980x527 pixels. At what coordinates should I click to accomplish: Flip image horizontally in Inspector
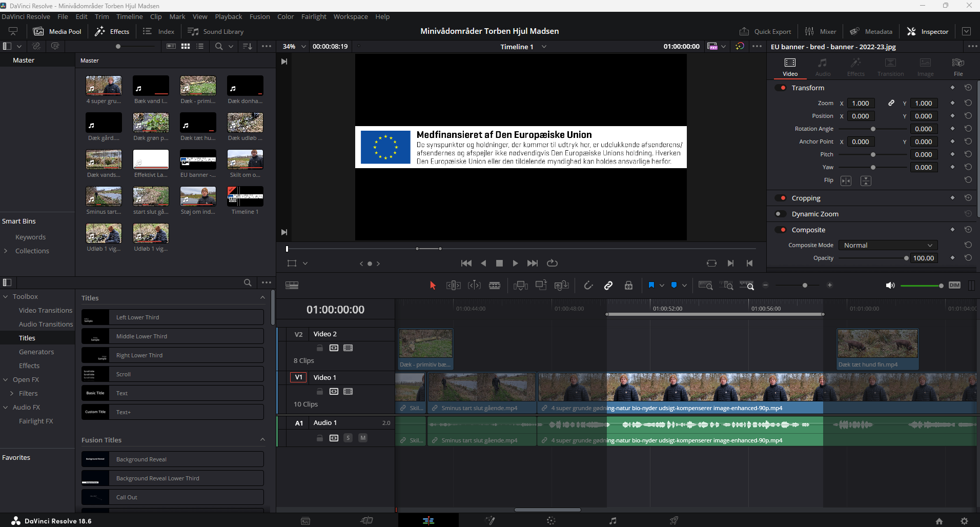[x=846, y=181]
